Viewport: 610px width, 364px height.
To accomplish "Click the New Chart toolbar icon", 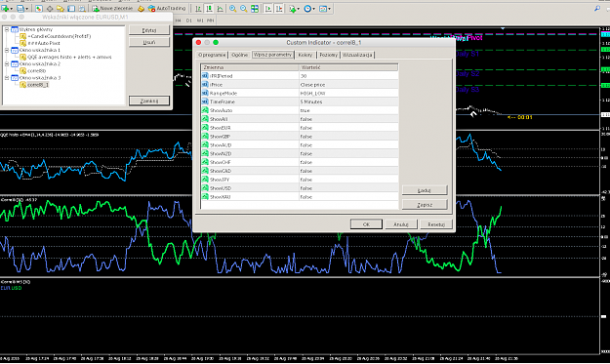I will click(5, 8).
